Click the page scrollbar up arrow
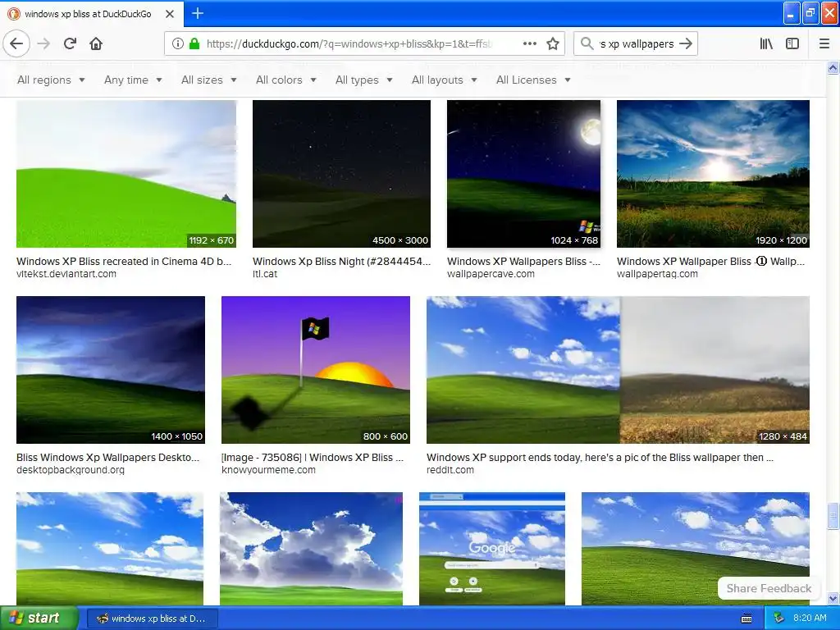Screen dimensions: 840x630 833,67
